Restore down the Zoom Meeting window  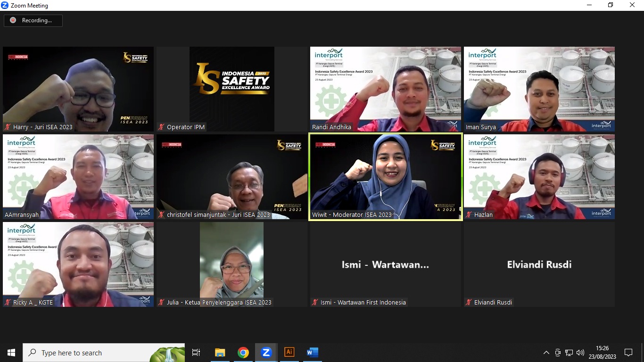click(611, 5)
